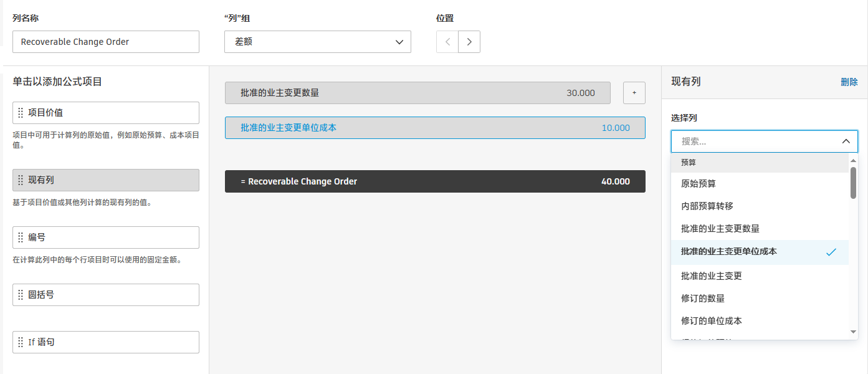
Task: Add the 项目价值 formula item
Action: click(x=106, y=113)
